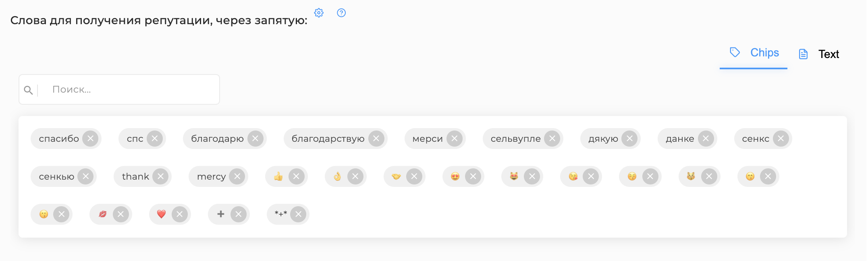This screenshot has width=868, height=261.
Task: Remove the thumbs-up emoji chip
Action: click(x=297, y=176)
